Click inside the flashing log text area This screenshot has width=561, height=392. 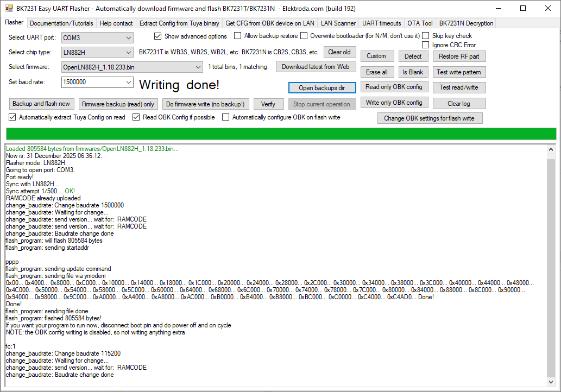click(x=275, y=265)
